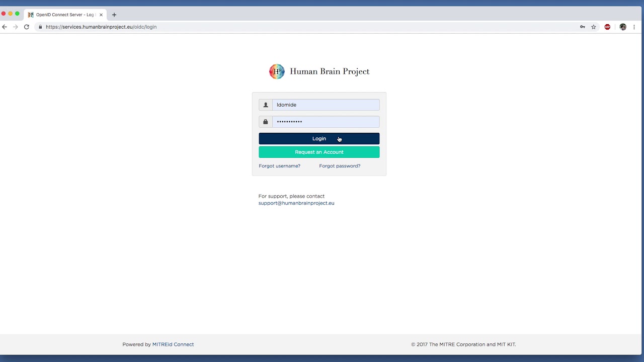644x362 pixels.
Task: Open the Forgot password? link
Action: 340,166
